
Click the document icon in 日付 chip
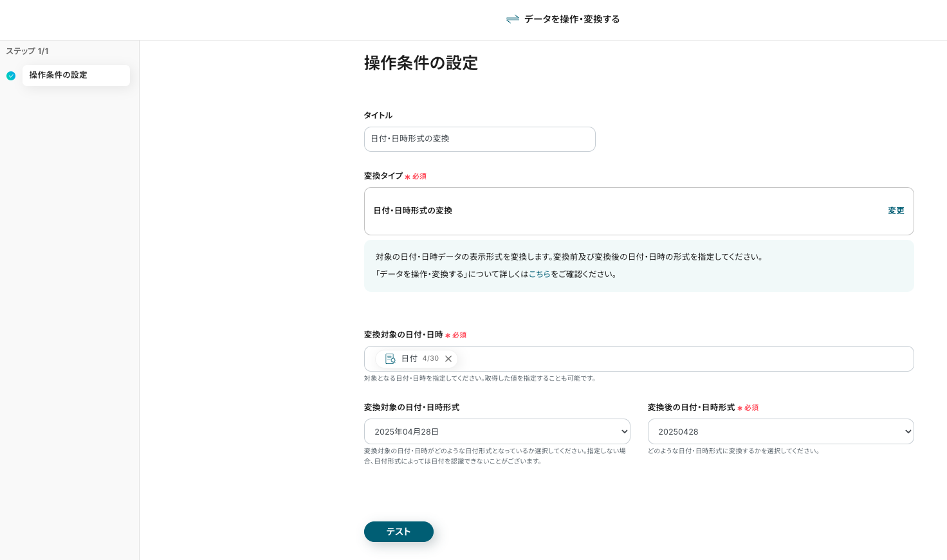(x=390, y=359)
